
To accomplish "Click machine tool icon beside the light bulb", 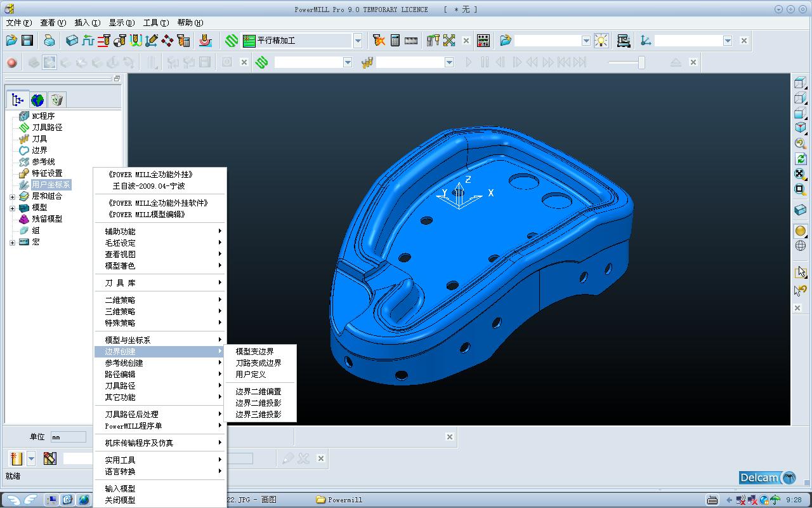I will (624, 41).
